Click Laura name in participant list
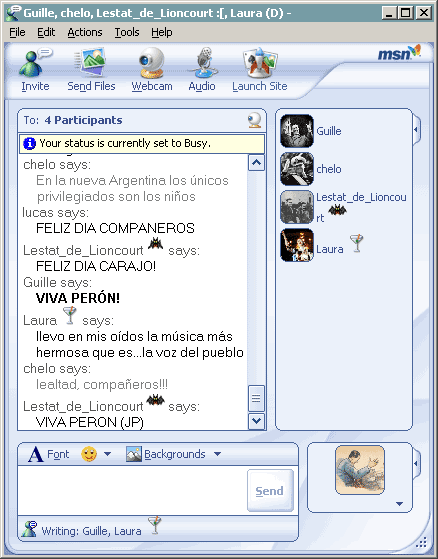Image resolution: width=438 pixels, height=559 pixels. click(330, 249)
